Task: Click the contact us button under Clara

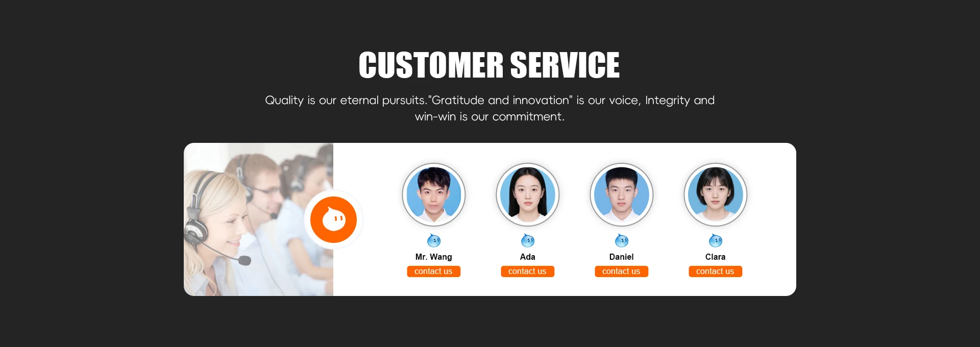Action: point(716,271)
